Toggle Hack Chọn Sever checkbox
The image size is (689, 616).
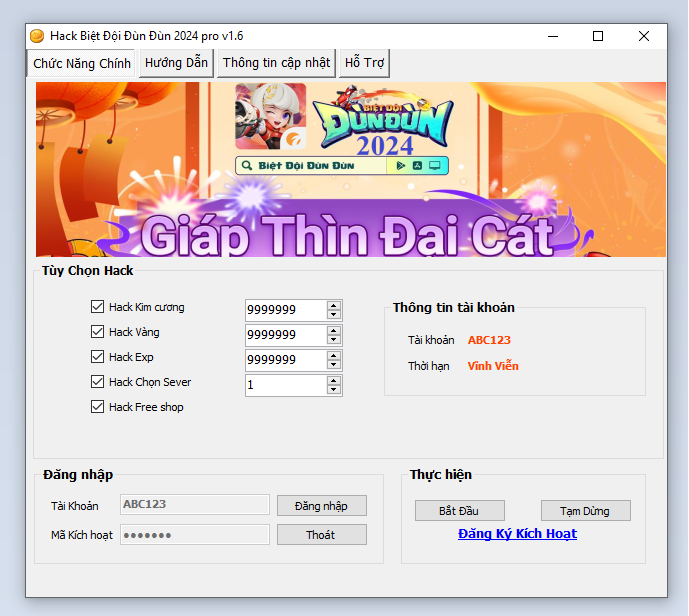click(x=98, y=382)
